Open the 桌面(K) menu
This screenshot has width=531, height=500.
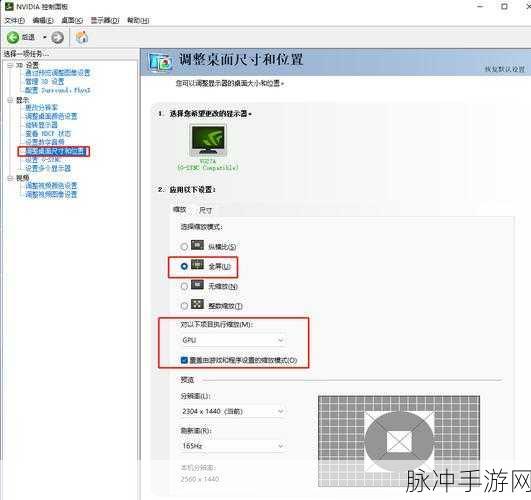coord(72,20)
